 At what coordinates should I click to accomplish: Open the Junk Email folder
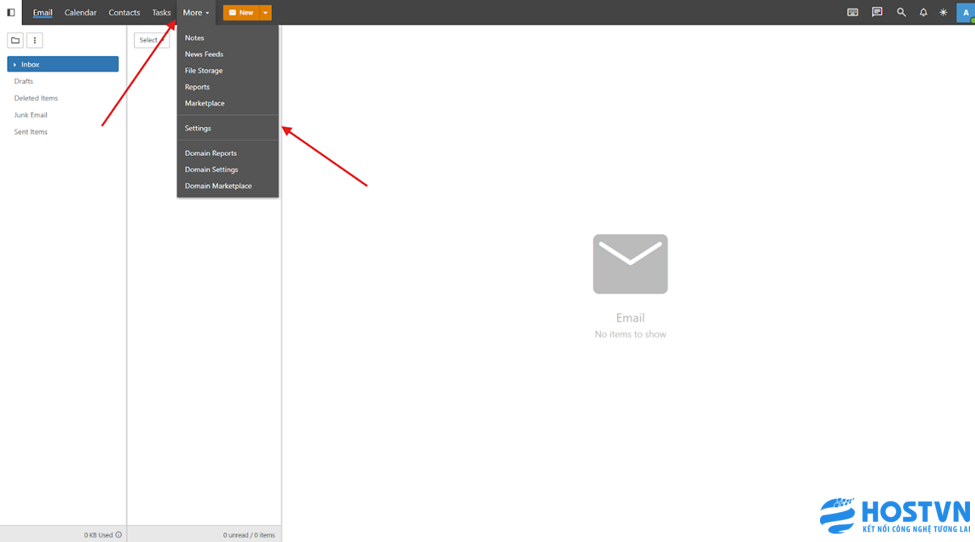pyautogui.click(x=31, y=115)
